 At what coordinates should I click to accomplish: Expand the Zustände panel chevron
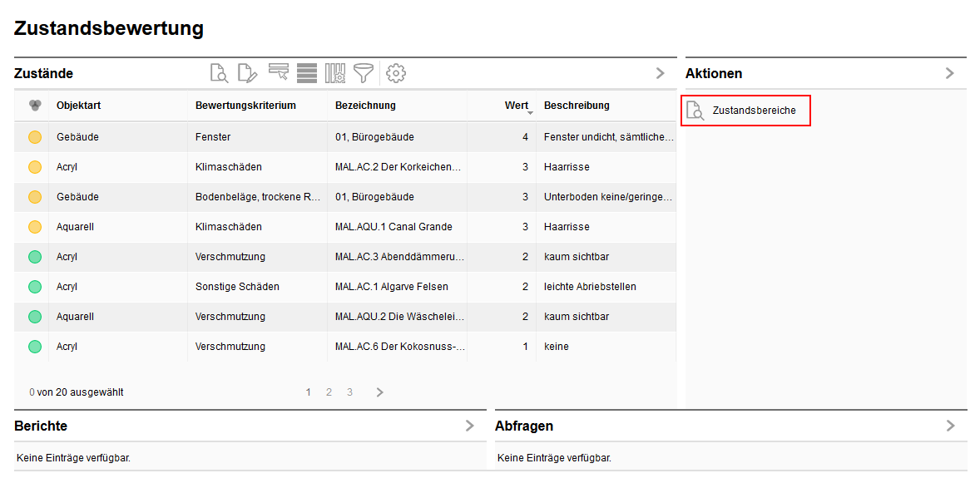click(661, 73)
